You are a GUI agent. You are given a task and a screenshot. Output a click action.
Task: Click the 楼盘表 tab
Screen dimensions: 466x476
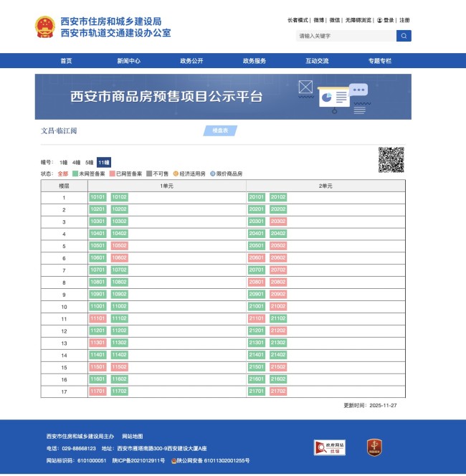click(x=220, y=130)
